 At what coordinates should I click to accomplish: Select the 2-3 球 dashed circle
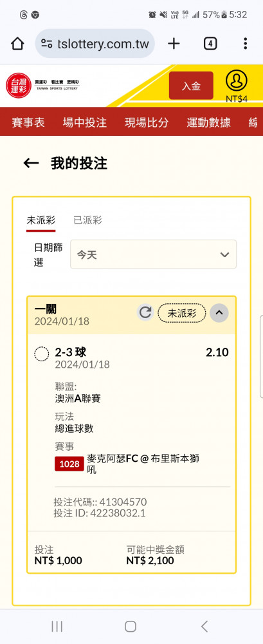point(41,354)
